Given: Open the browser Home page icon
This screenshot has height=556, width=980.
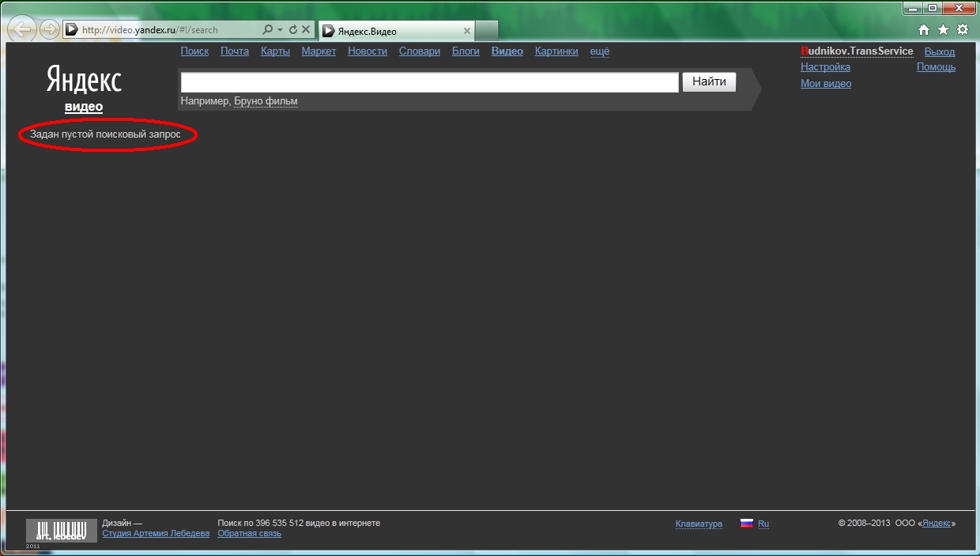Looking at the screenshot, I should coord(924,30).
